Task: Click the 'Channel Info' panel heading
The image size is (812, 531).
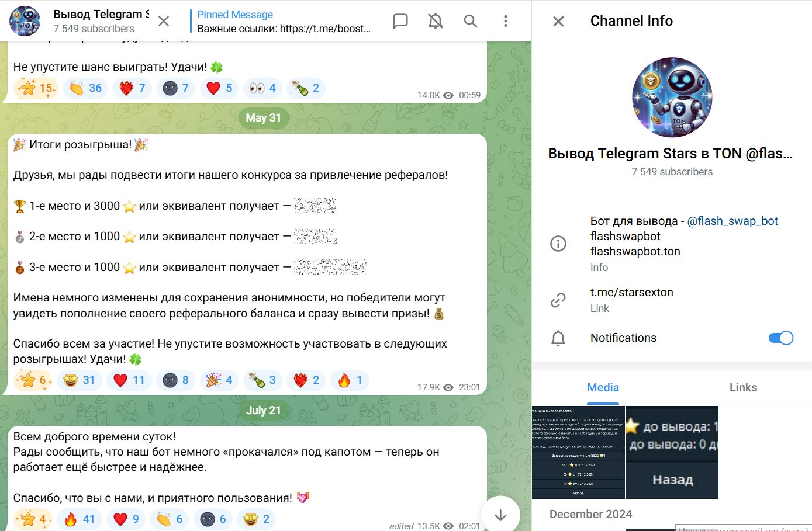Action: 631,21
